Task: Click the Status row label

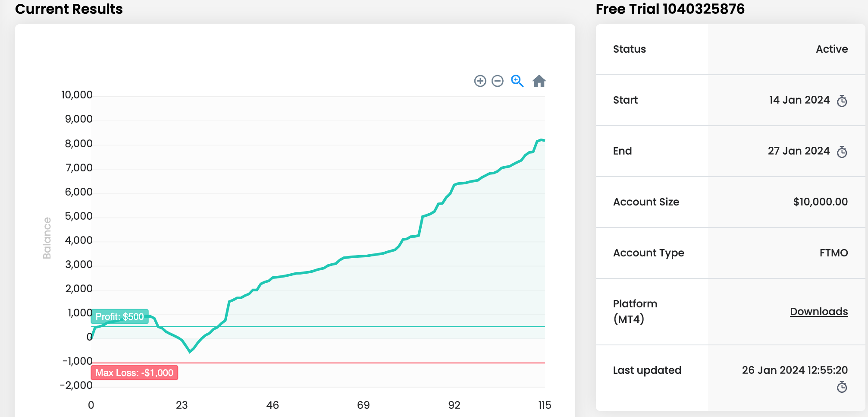Action: (x=630, y=49)
